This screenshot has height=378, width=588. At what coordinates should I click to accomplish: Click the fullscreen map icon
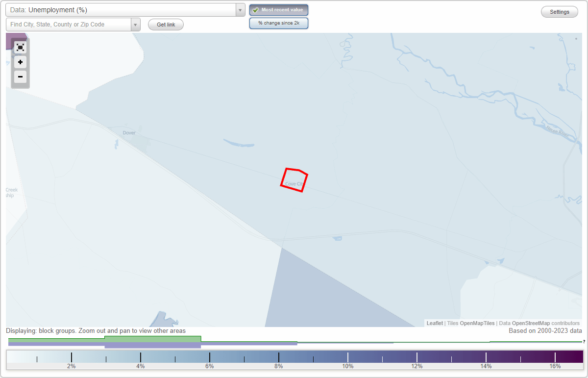(20, 48)
